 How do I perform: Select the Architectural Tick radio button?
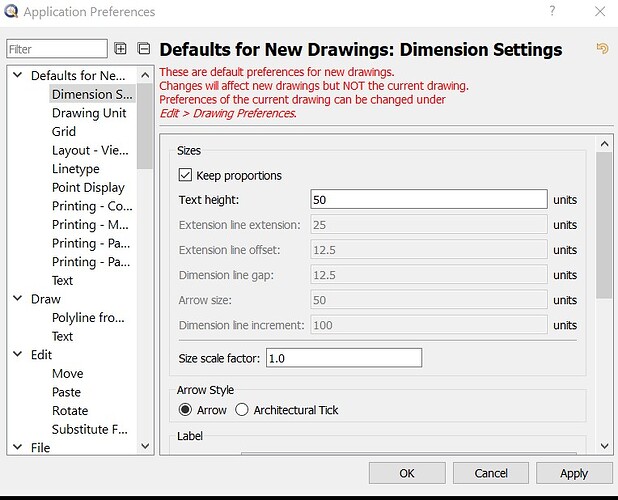(x=241, y=410)
